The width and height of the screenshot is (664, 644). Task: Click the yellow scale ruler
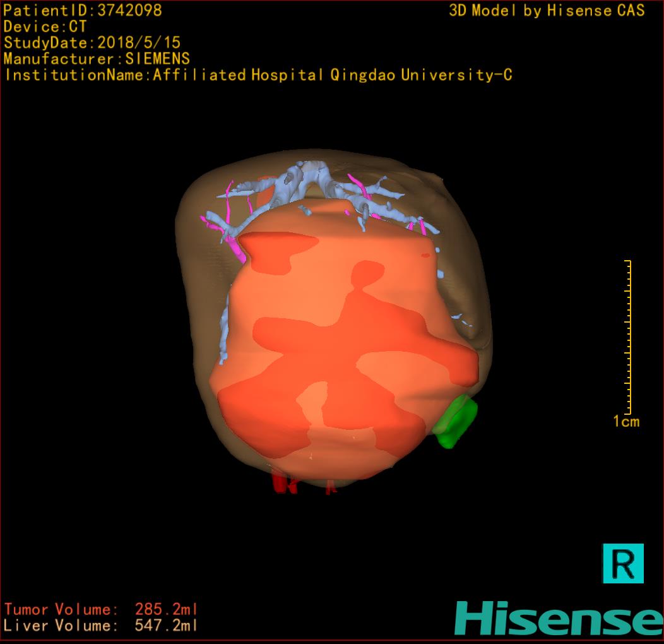coord(628,336)
